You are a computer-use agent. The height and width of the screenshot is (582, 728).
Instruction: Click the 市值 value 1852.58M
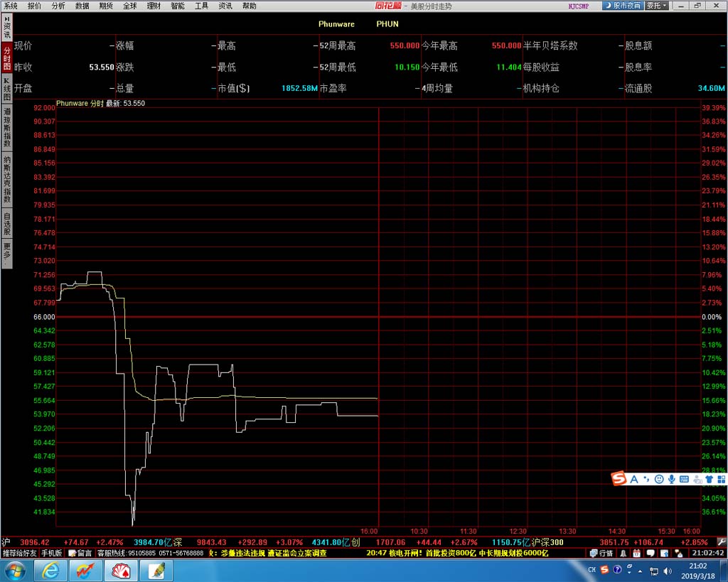click(299, 88)
